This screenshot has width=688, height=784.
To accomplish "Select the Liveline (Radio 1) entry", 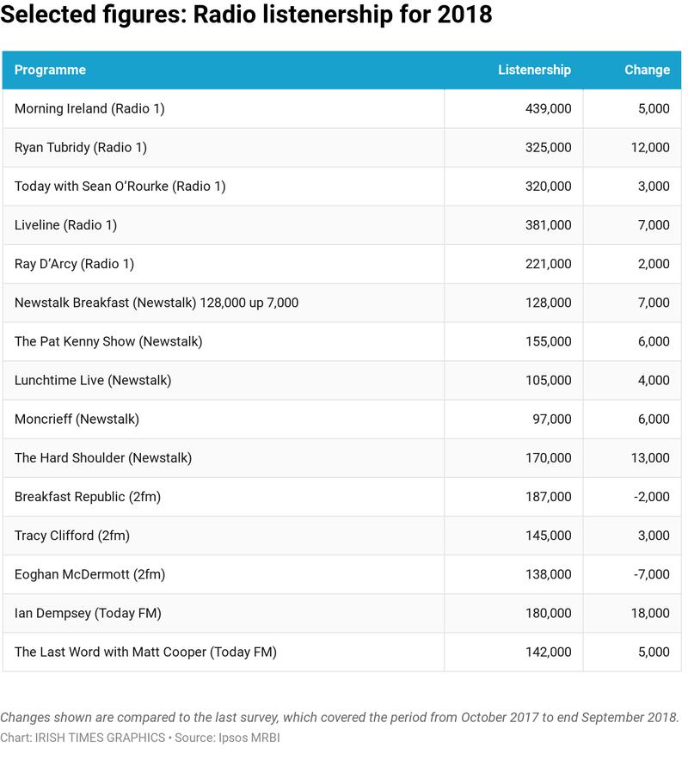I will point(65,225).
